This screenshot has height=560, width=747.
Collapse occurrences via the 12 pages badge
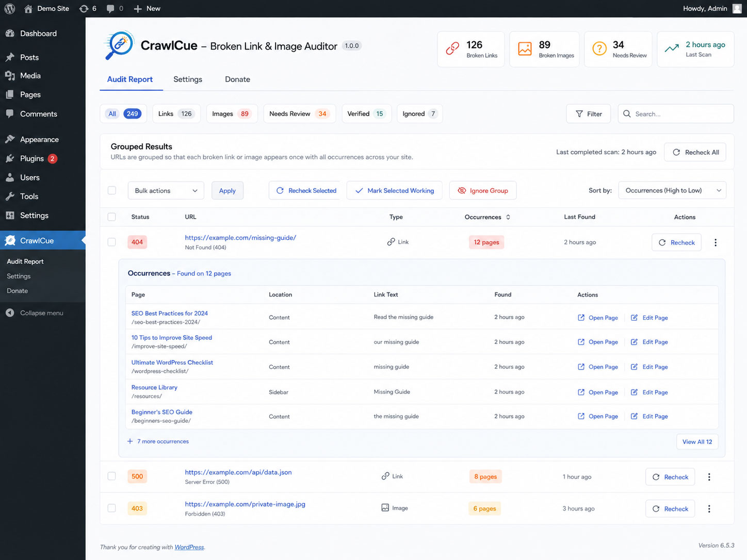pos(486,242)
